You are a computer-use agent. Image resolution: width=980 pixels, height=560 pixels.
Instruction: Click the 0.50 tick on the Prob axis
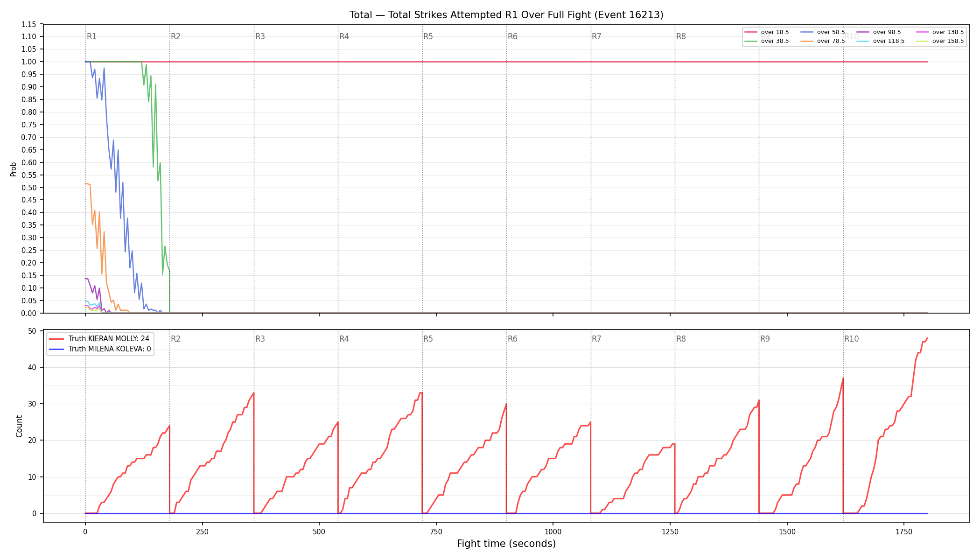coord(29,188)
